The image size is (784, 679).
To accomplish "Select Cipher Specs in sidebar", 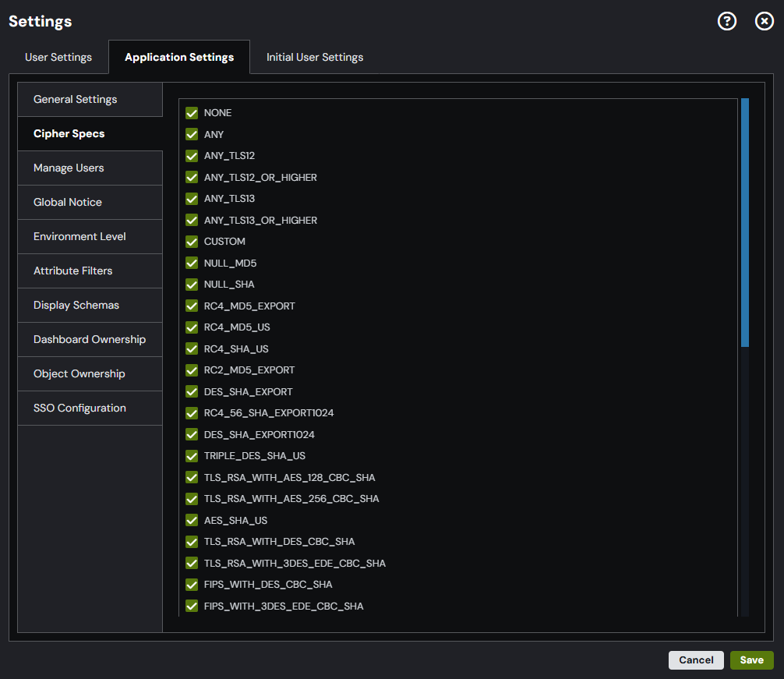I will click(90, 133).
